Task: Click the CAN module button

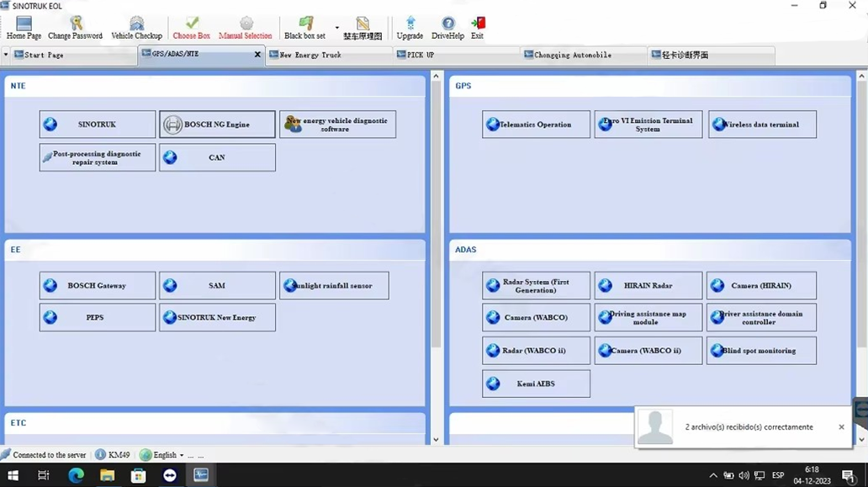Action: coord(217,158)
